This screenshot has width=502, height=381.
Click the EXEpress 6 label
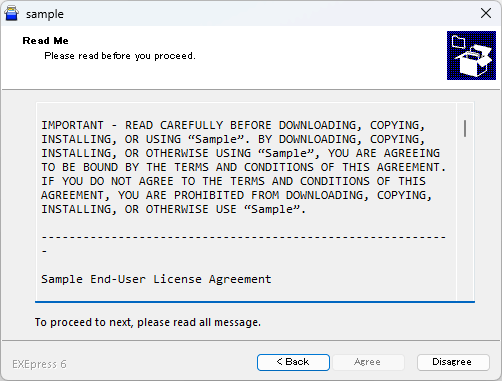point(39,364)
